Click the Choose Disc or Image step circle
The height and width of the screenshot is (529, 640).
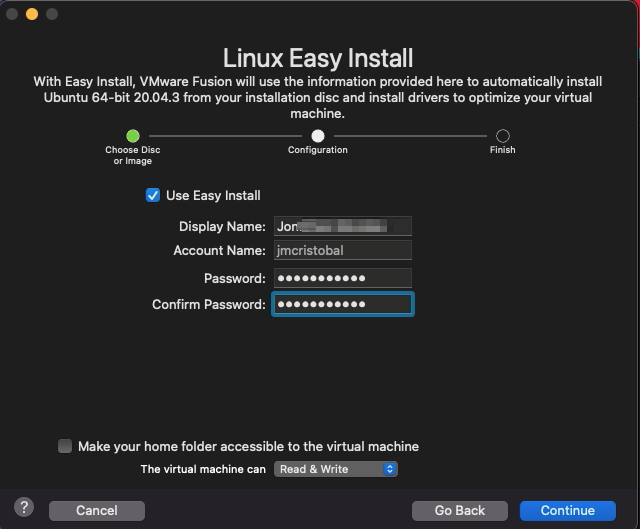point(133,136)
